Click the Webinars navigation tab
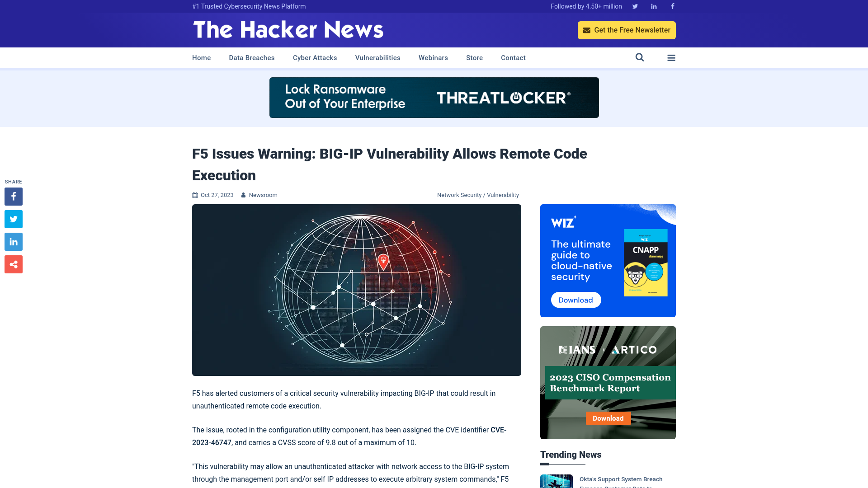 pyautogui.click(x=434, y=57)
